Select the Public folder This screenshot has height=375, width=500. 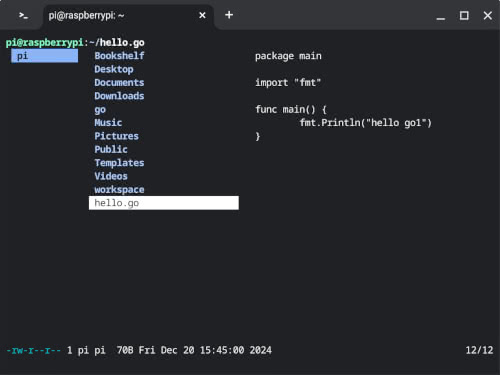pyautogui.click(x=111, y=149)
